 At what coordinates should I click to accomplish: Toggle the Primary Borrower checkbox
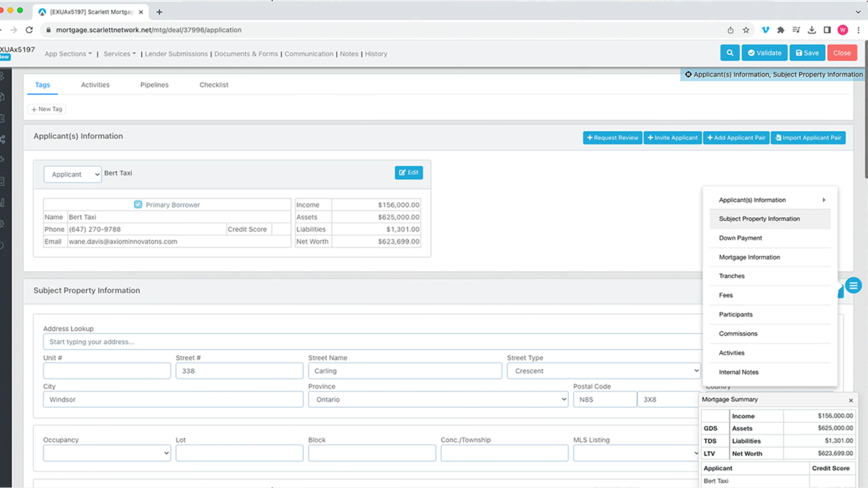pos(138,204)
